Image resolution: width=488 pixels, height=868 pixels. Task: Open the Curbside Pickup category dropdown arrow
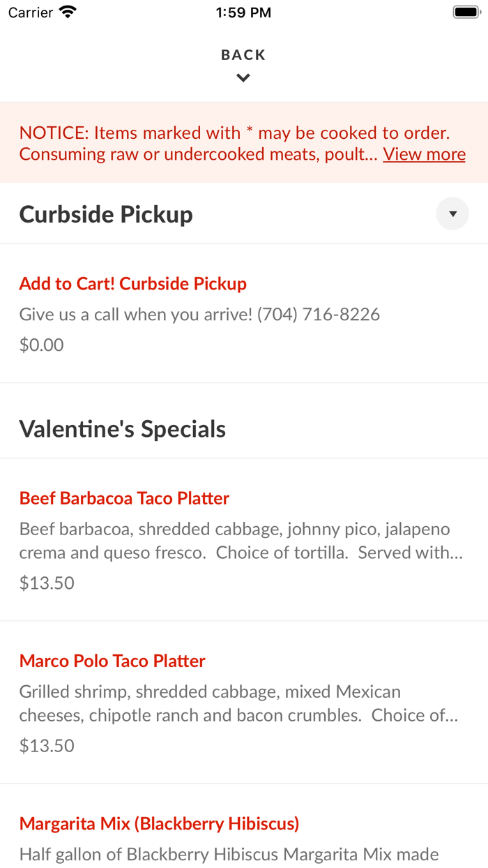452,214
